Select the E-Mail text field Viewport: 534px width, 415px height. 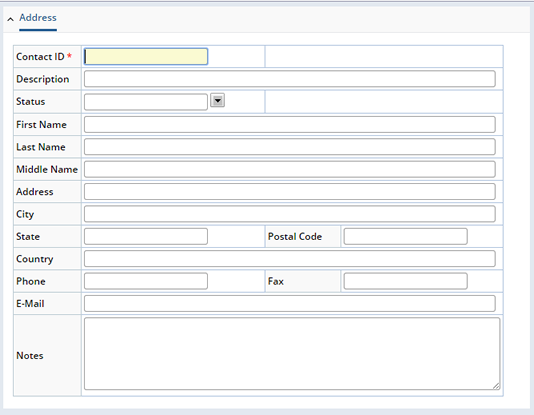tap(290, 303)
